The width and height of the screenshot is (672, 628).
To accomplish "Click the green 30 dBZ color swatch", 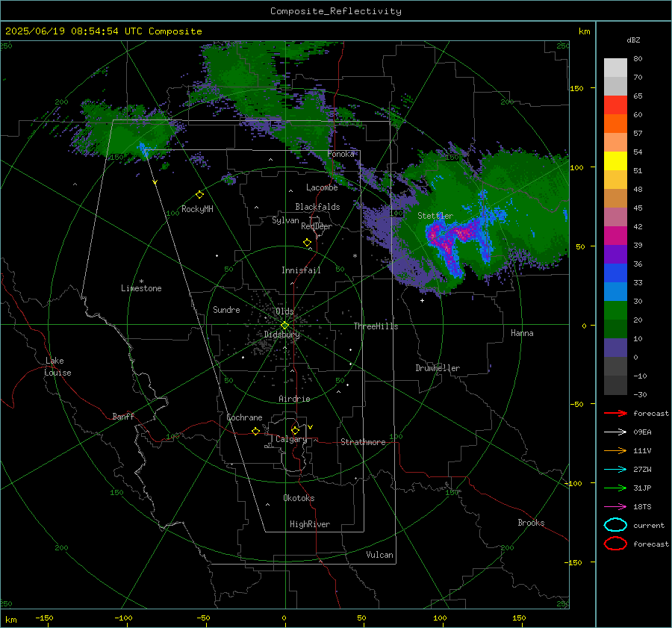I will (615, 310).
